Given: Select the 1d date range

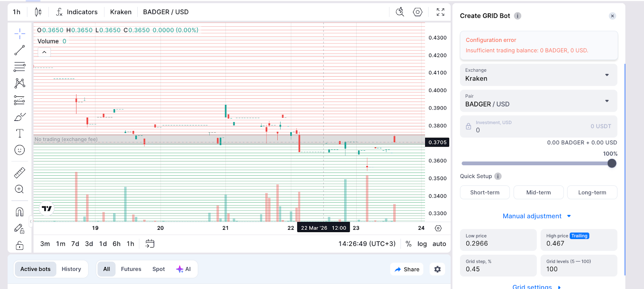Looking at the screenshot, I should [x=103, y=244].
